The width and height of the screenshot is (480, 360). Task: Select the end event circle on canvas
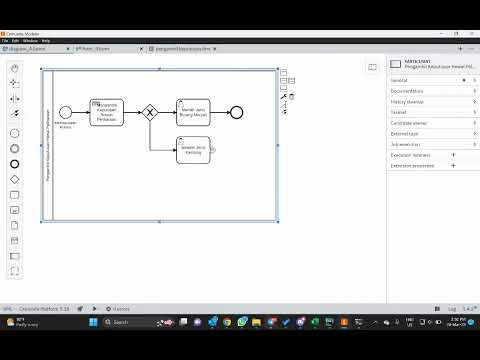coord(236,113)
